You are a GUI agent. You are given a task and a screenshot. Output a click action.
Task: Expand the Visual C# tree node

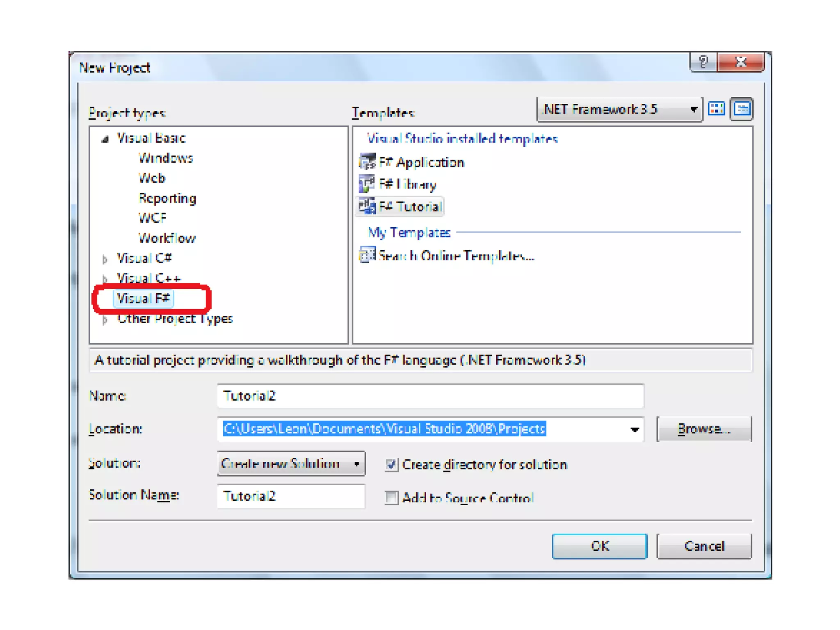pos(105,259)
